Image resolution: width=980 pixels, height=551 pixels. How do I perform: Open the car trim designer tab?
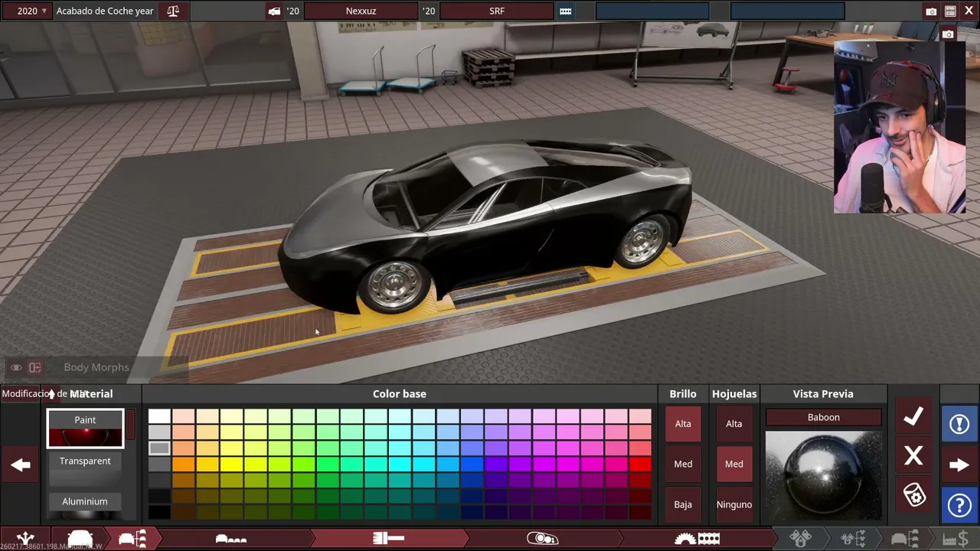[x=132, y=539]
